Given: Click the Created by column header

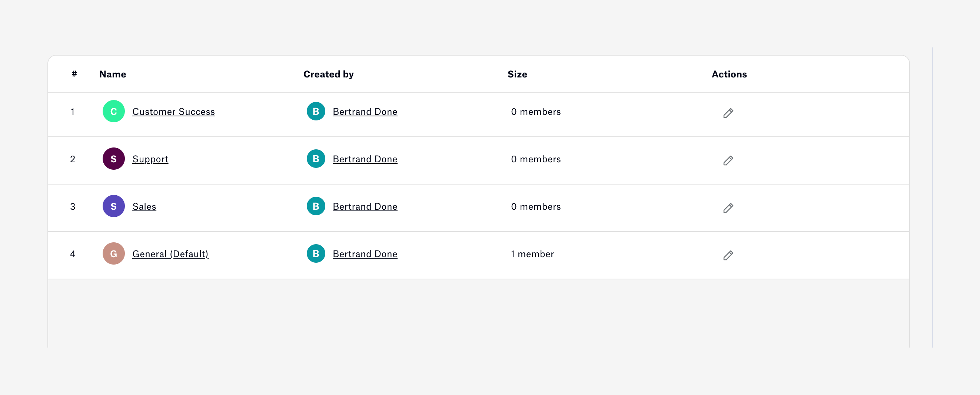Looking at the screenshot, I should pyautogui.click(x=328, y=74).
